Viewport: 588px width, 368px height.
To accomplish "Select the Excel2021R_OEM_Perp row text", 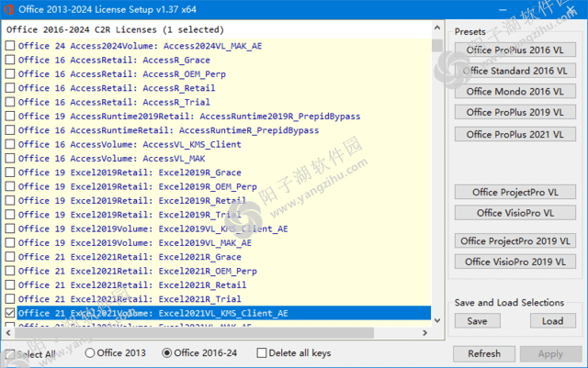I will (x=138, y=271).
